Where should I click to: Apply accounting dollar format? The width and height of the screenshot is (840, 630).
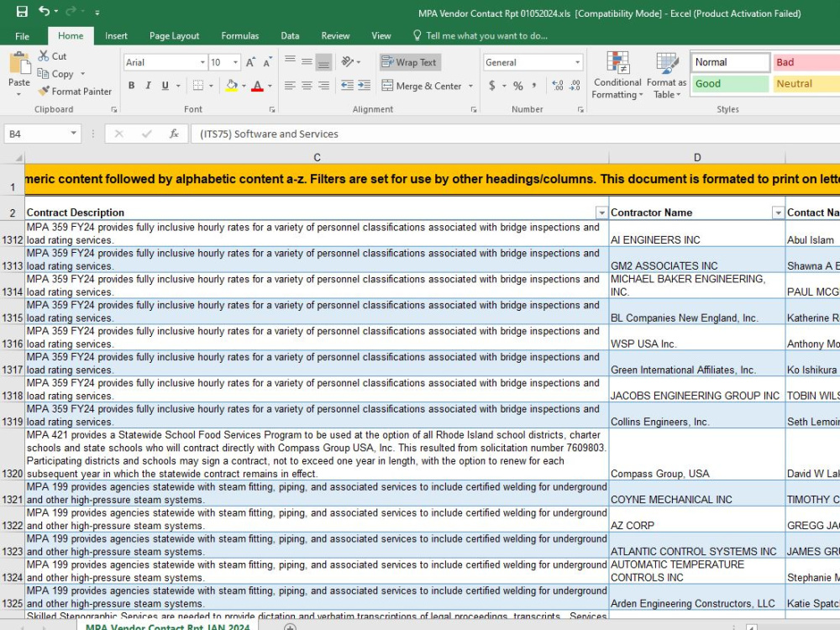click(491, 86)
